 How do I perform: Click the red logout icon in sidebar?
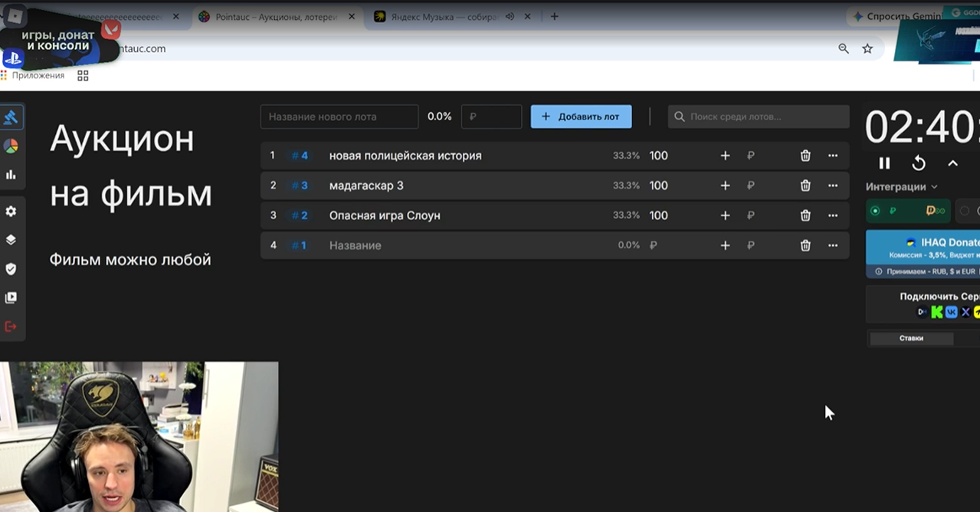pyautogui.click(x=11, y=327)
